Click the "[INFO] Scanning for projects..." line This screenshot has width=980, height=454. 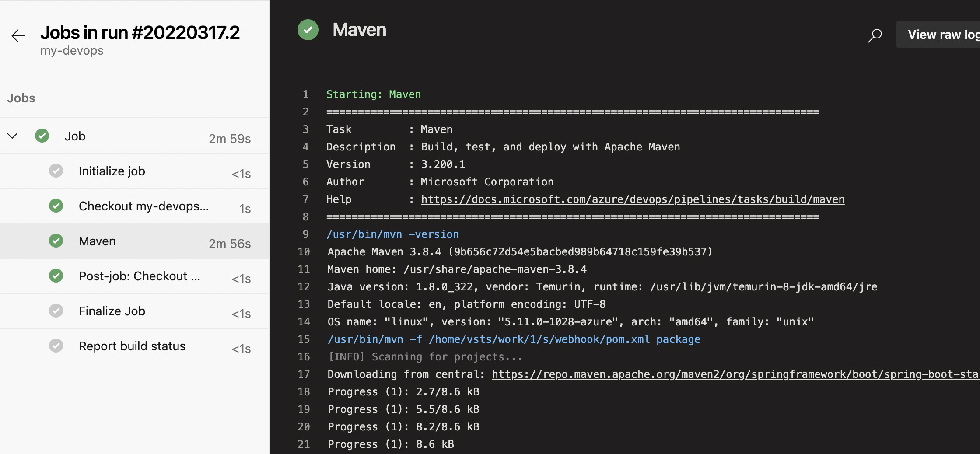[425, 357]
